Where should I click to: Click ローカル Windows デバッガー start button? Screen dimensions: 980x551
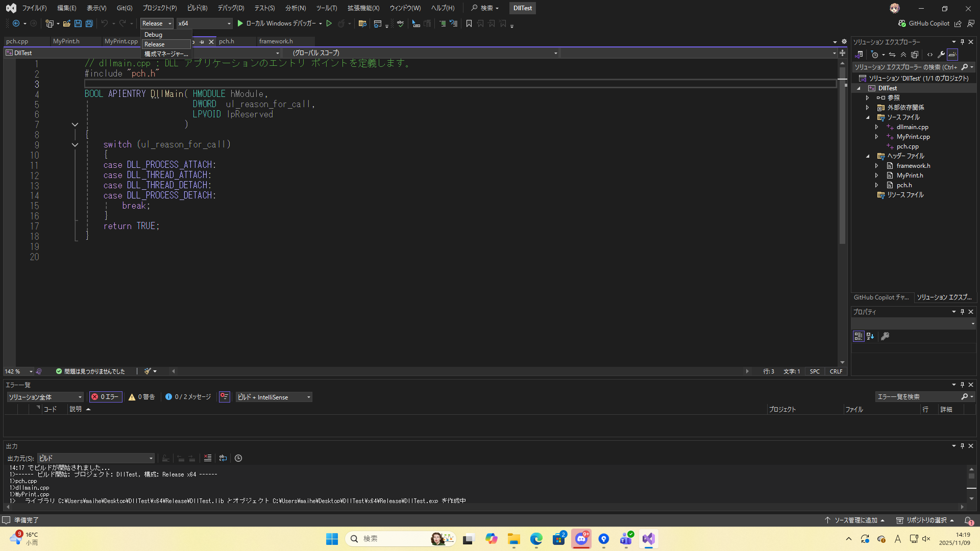point(277,23)
